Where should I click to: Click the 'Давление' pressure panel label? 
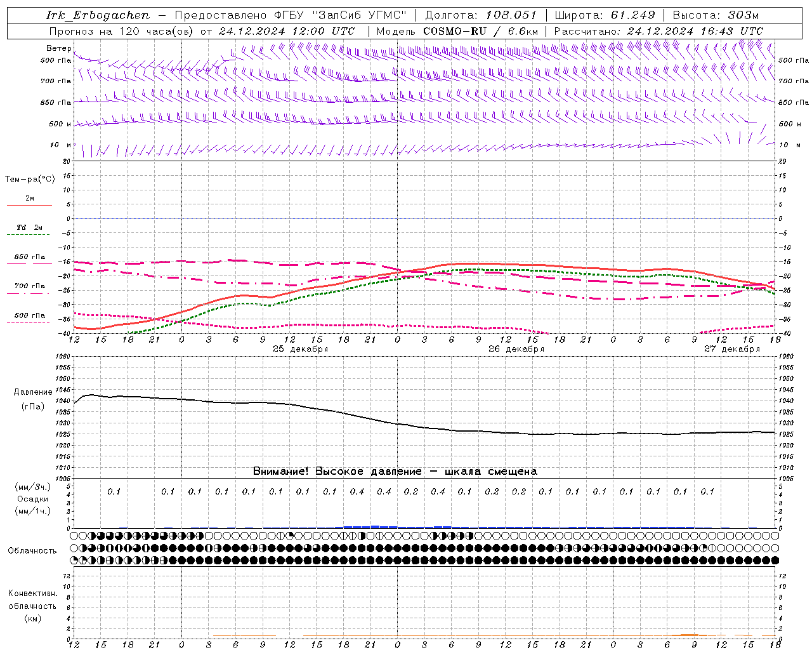coord(33,392)
